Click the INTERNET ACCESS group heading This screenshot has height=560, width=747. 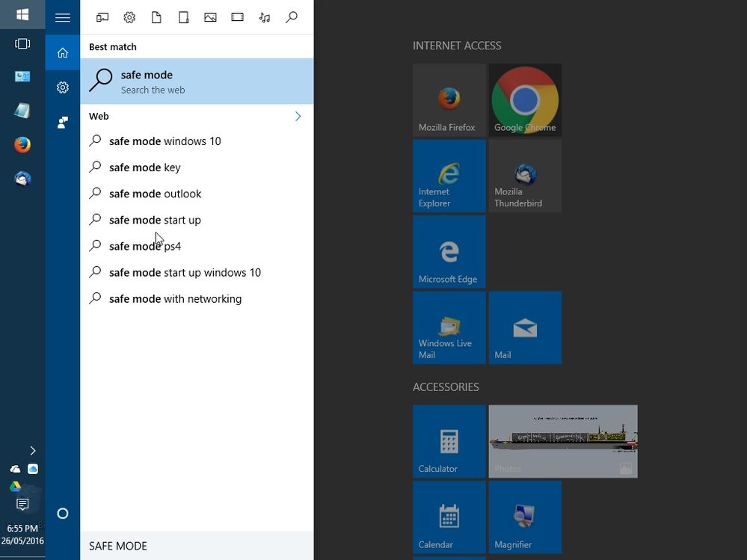tap(457, 46)
